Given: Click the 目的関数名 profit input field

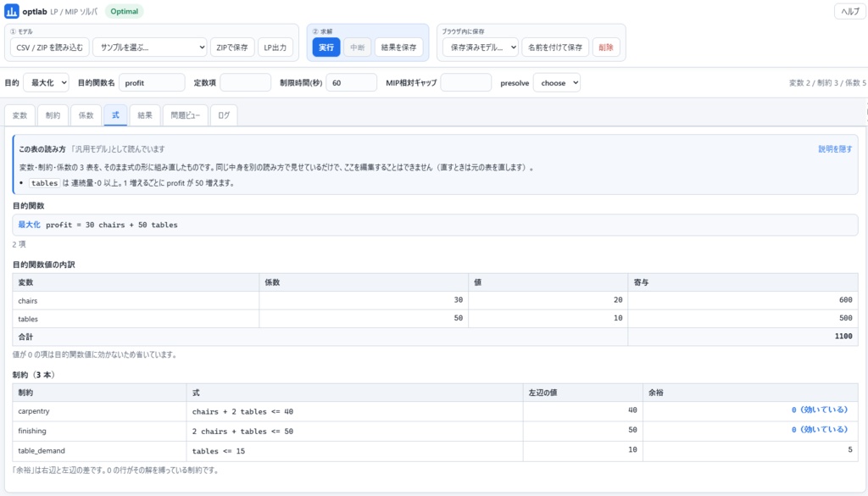Looking at the screenshot, I should click(x=152, y=82).
